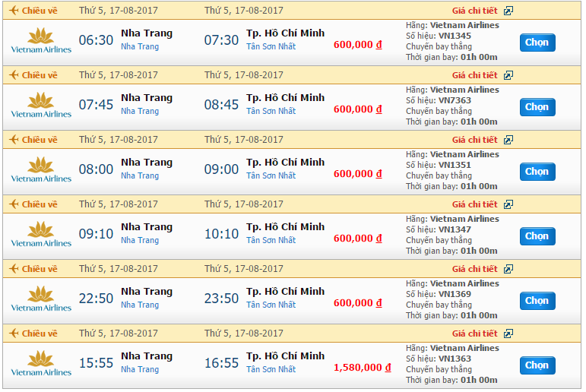Image resolution: width=586 pixels, height=392 pixels.
Task: Click return airplane icon above 09:10 flight
Action: [x=14, y=204]
